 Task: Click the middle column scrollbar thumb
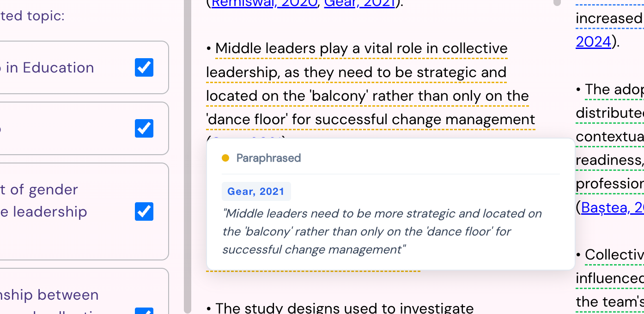557,3
